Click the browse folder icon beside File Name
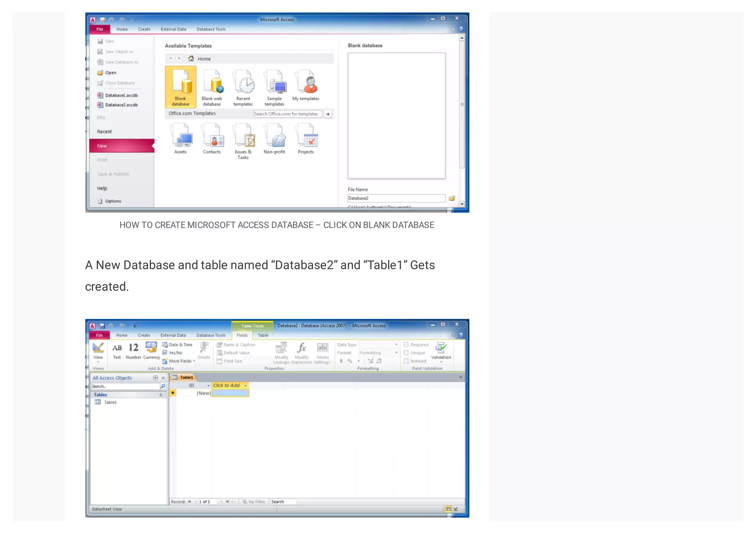 pyautogui.click(x=452, y=198)
